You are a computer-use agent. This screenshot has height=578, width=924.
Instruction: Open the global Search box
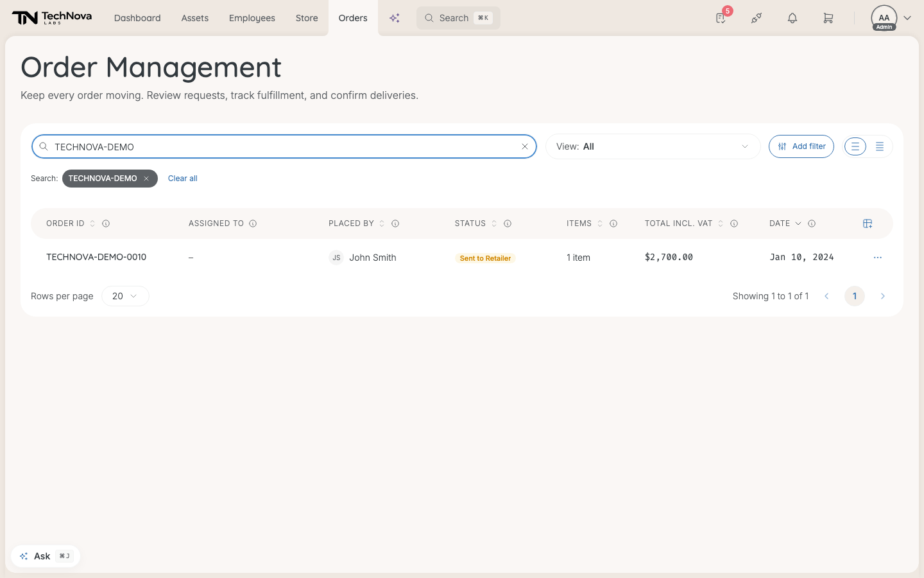(x=458, y=18)
